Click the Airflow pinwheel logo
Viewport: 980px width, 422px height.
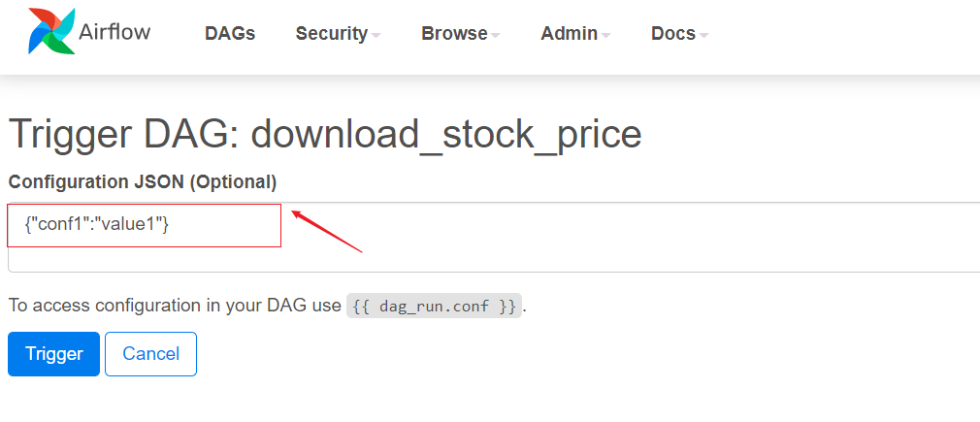click(50, 31)
